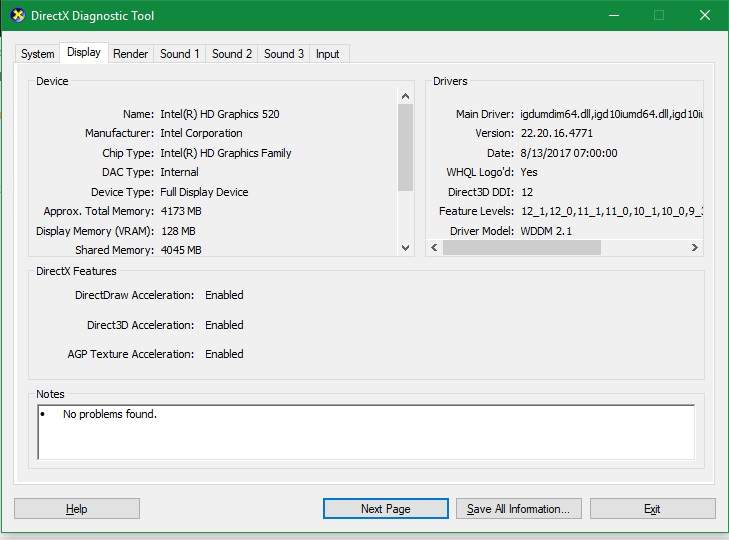Click the DirectX logo icon in title bar
Screen dimensions: 729x540
click(17, 15)
